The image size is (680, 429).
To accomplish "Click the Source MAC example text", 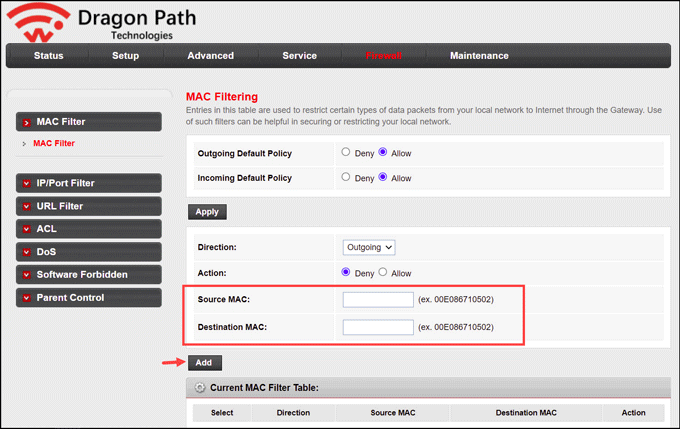I will [456, 299].
